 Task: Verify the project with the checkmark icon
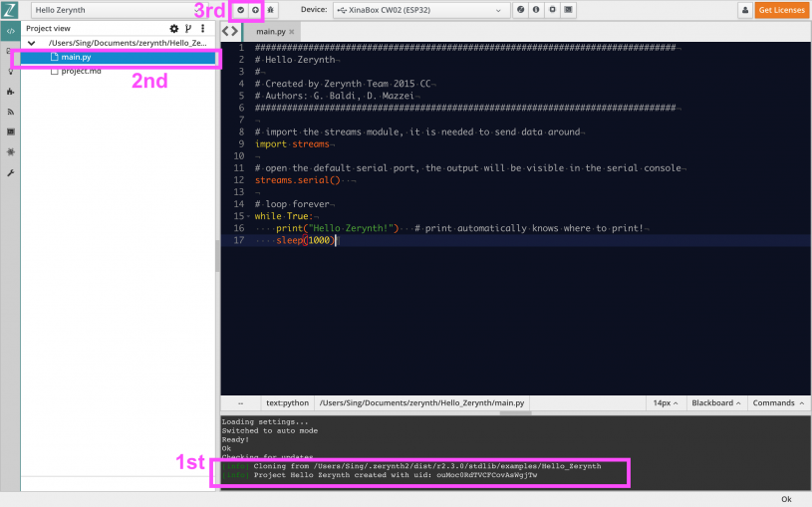(x=241, y=10)
